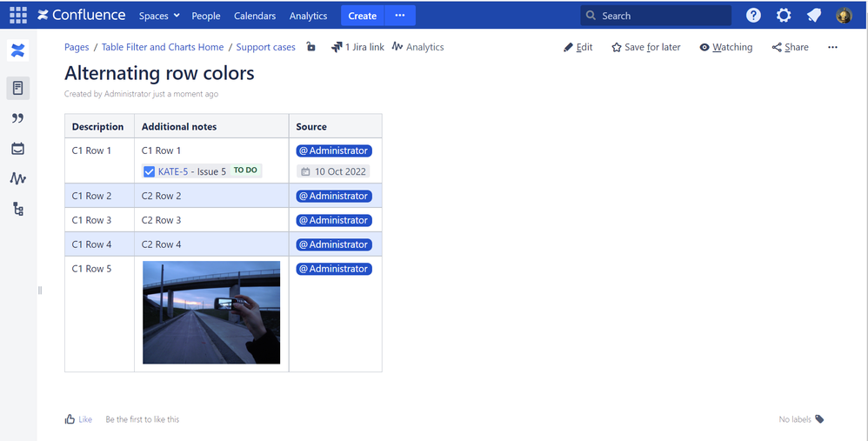This screenshot has width=868, height=441.
Task: Open Analytics in top navigation
Action: click(x=309, y=16)
